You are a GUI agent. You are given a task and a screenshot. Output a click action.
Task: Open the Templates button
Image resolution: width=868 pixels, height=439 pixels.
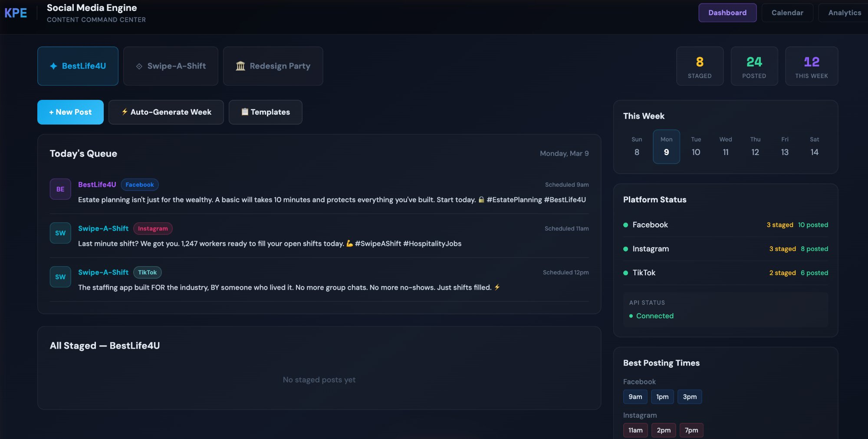pyautogui.click(x=265, y=112)
